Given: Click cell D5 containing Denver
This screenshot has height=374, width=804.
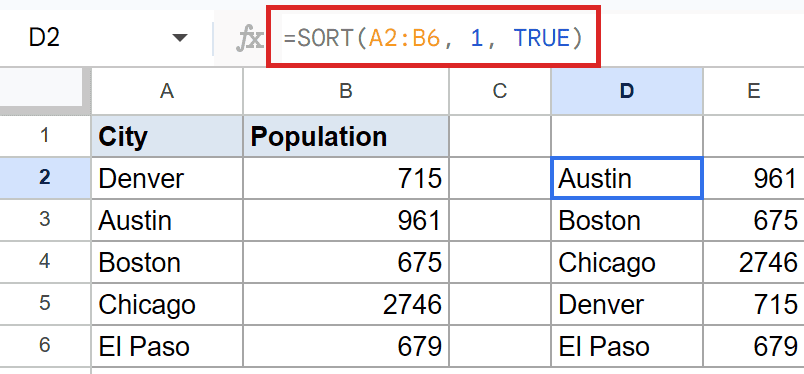Looking at the screenshot, I should (x=627, y=304).
